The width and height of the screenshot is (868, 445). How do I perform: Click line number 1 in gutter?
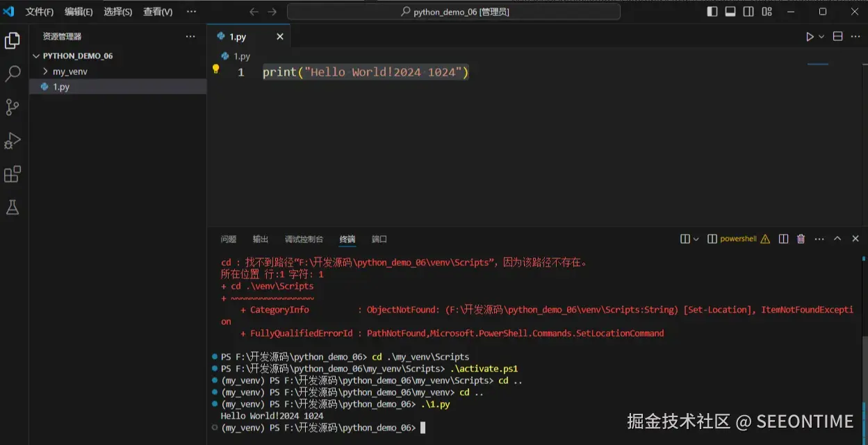point(241,72)
